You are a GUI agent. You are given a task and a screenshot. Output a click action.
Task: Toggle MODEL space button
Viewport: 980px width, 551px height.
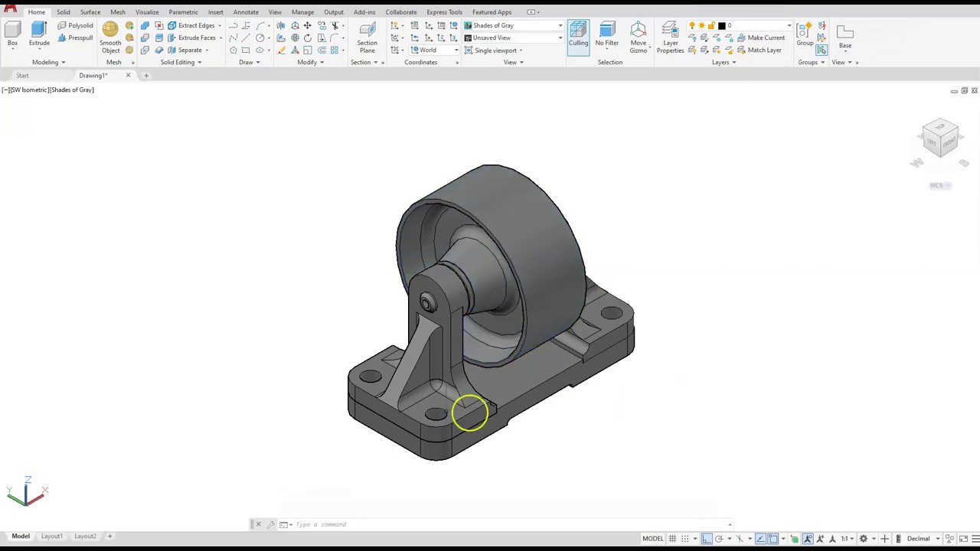(x=653, y=539)
